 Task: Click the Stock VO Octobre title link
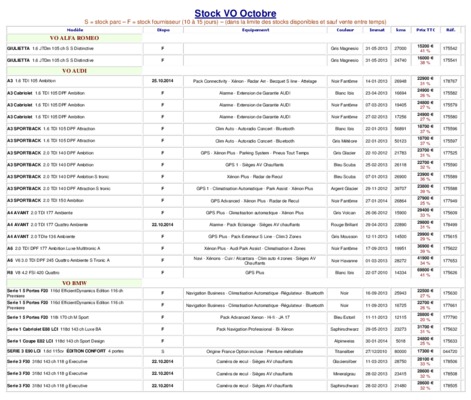pos(235,13)
